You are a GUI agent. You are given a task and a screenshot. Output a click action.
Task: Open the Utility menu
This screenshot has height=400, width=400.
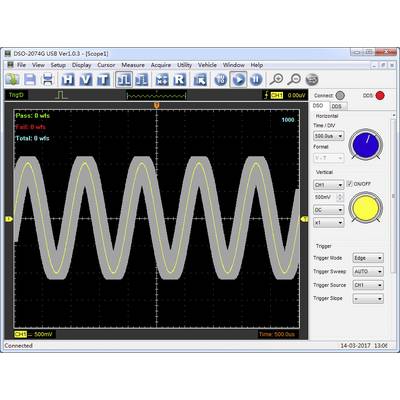tap(184, 65)
